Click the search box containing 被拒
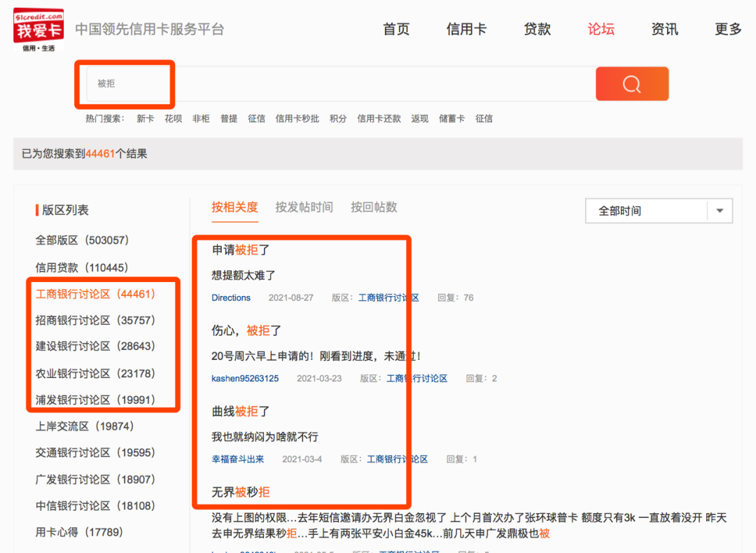This screenshot has width=756, height=553. click(341, 84)
